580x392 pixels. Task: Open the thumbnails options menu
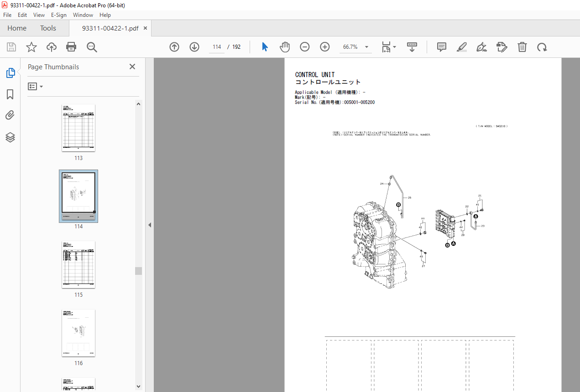pyautogui.click(x=35, y=86)
